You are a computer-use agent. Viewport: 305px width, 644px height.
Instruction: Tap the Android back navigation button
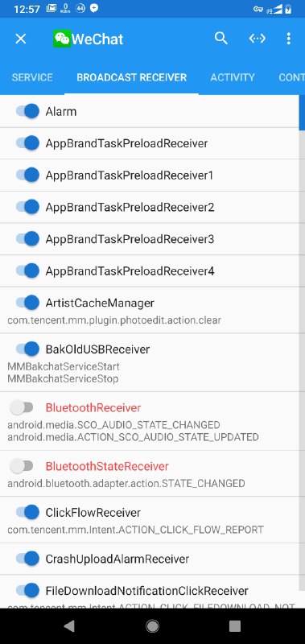69,625
